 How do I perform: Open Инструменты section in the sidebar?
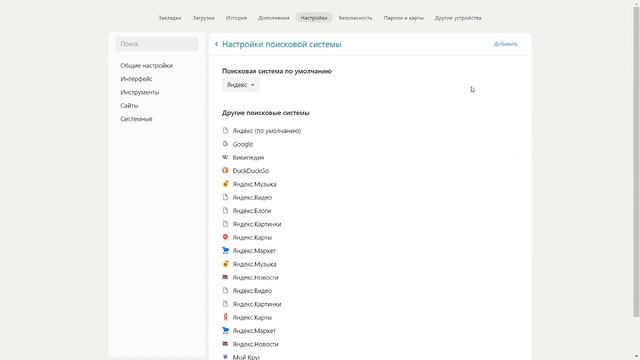[140, 92]
